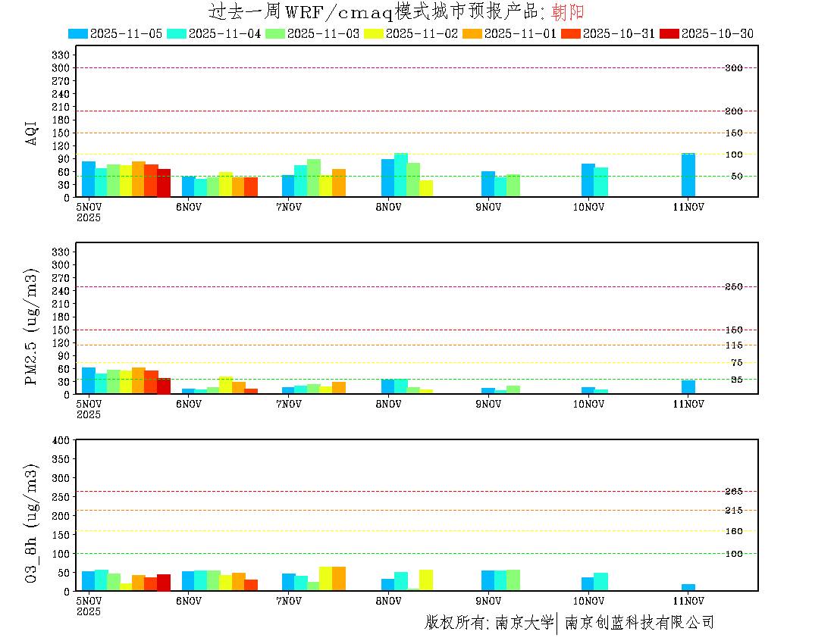Click the AQI y-axis title
This screenshot has width=834, height=644.
(x=32, y=131)
